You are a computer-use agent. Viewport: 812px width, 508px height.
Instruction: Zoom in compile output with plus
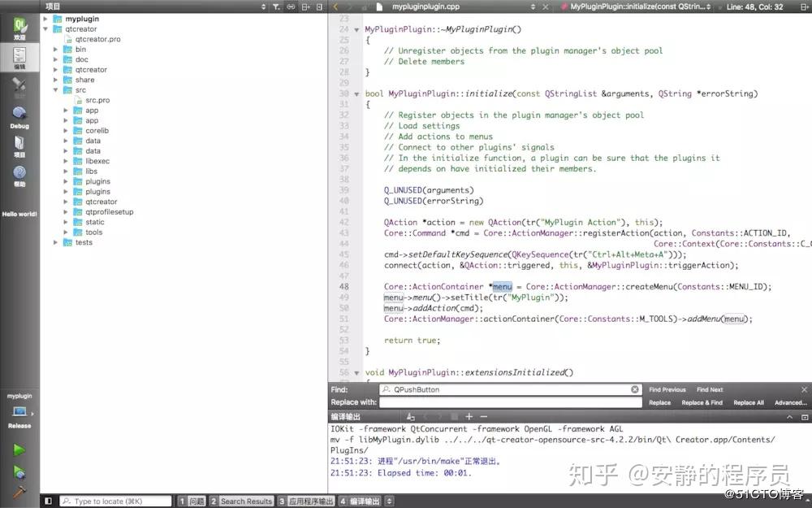(x=469, y=417)
